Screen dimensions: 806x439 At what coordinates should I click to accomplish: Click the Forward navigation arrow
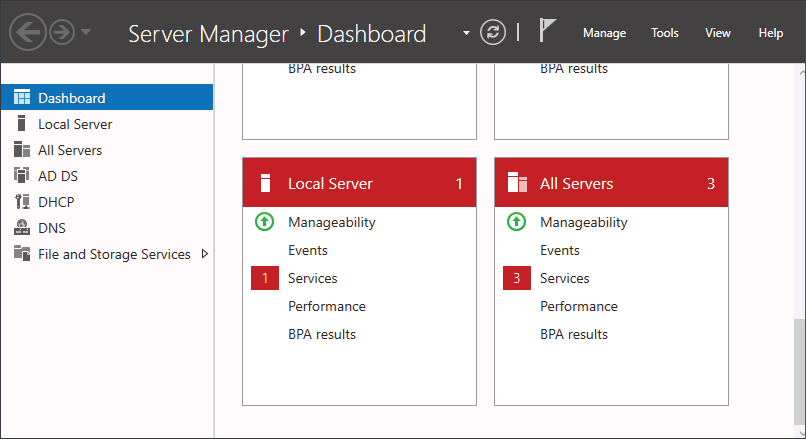pos(62,32)
